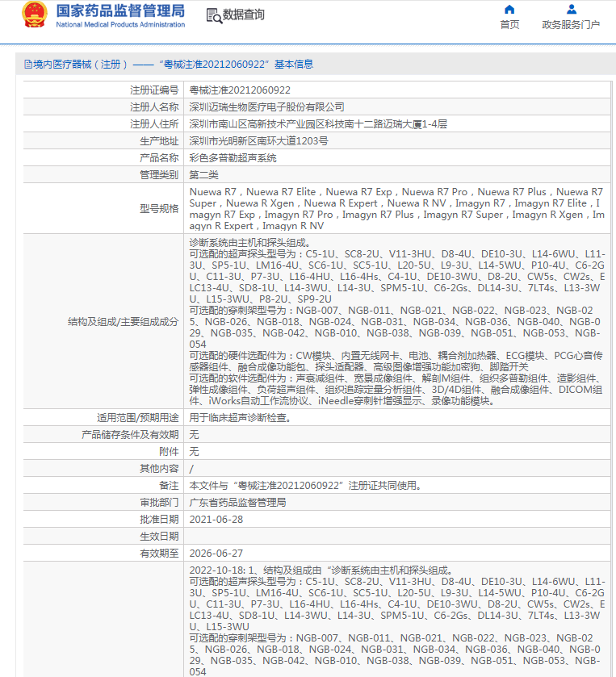This screenshot has height=677, width=616.
Task: Select 用于临床超声诊断检查。value
Action: 241,418
